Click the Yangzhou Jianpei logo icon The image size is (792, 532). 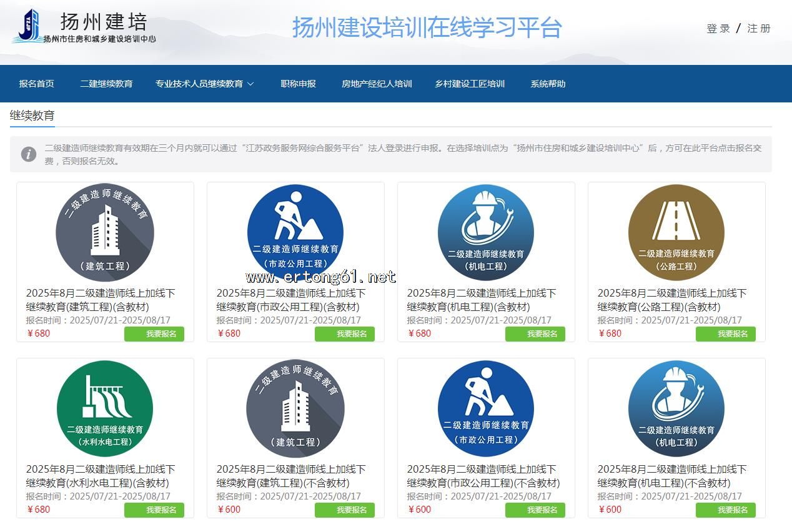point(27,25)
